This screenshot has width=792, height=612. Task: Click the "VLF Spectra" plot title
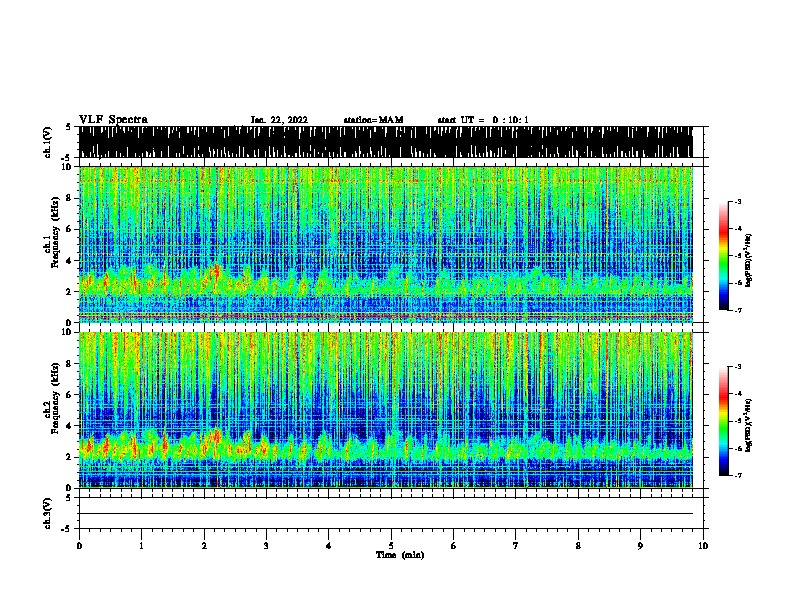[114, 120]
